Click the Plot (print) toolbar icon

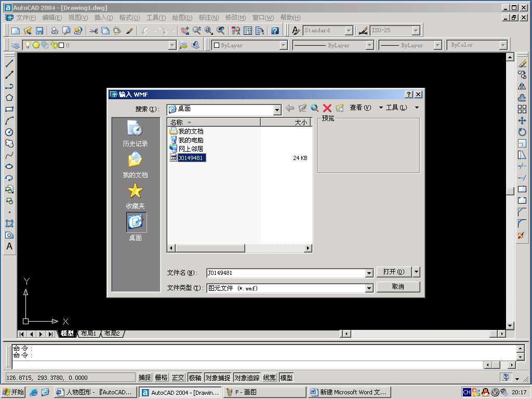pyautogui.click(x=54, y=31)
